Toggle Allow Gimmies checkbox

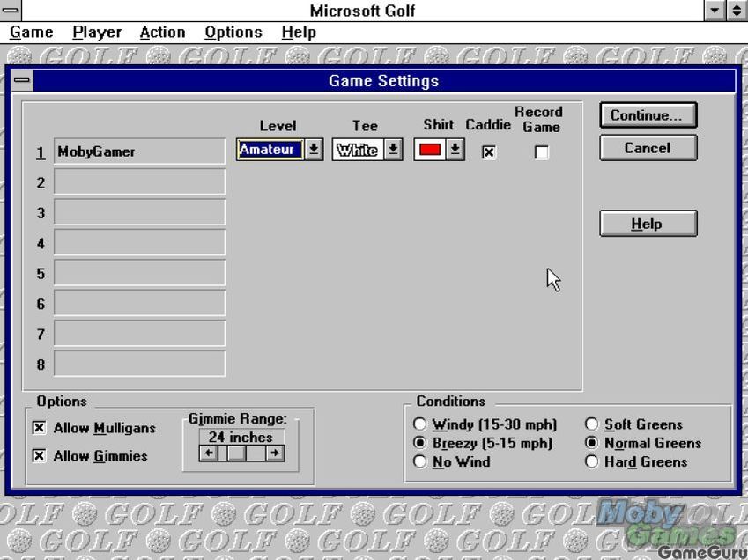click(39, 456)
